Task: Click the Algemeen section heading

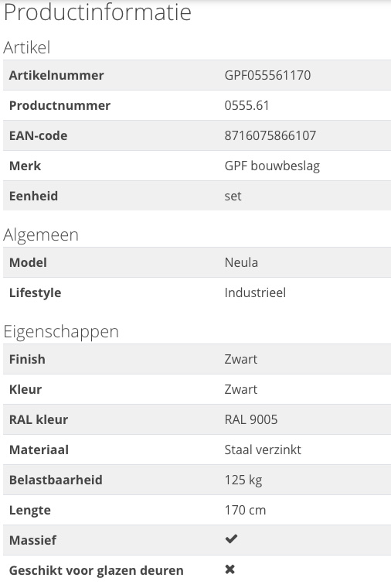Action: 41,235
